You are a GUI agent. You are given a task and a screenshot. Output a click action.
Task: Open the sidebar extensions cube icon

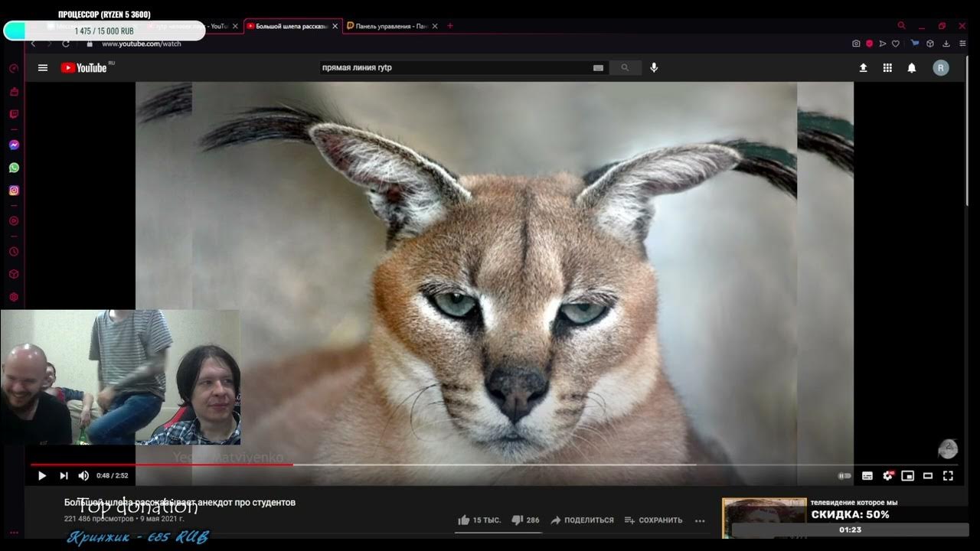click(x=14, y=274)
